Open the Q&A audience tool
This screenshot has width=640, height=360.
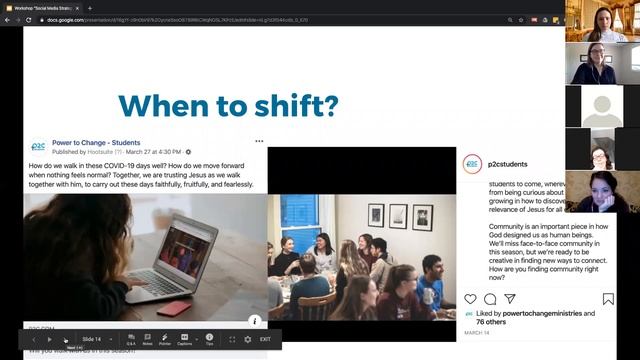[x=131, y=339]
